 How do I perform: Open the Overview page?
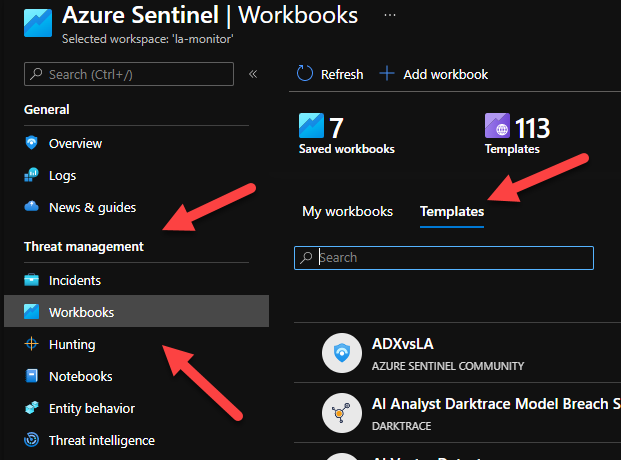pos(75,143)
